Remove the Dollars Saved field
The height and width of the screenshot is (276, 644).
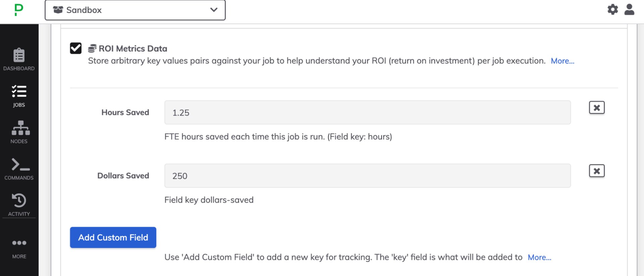(596, 171)
